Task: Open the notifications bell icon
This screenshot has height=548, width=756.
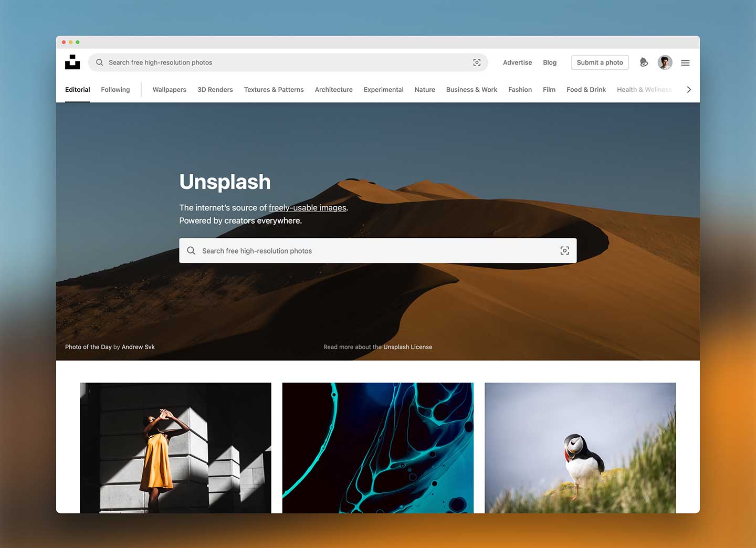Action: (644, 62)
